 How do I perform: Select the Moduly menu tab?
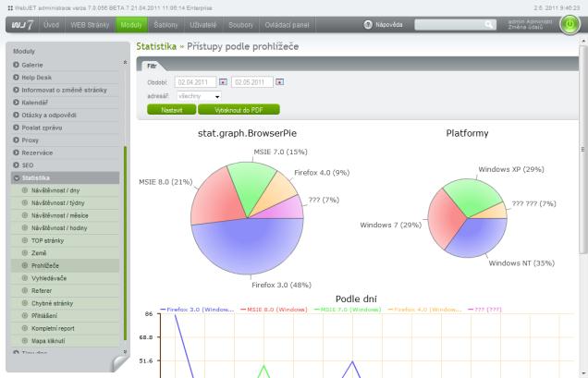click(131, 25)
